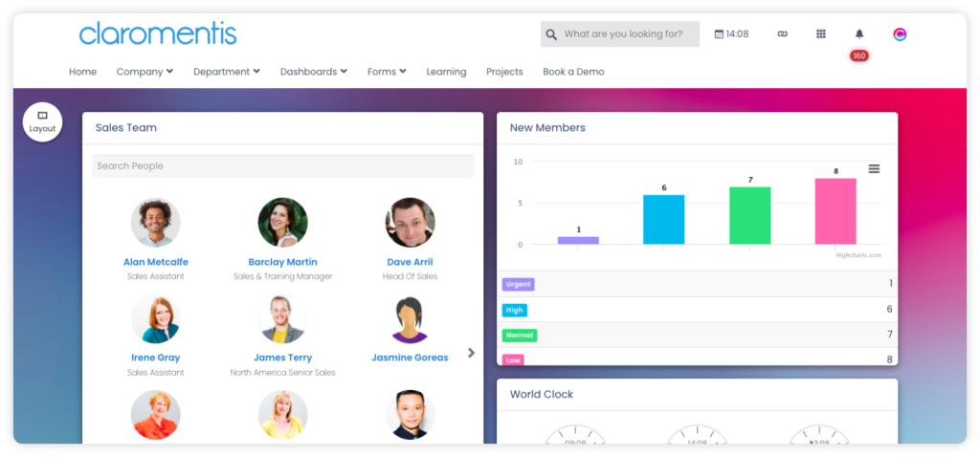This screenshot has height=457, width=980.
Task: Open the chart hamburger menu
Action: (x=875, y=169)
